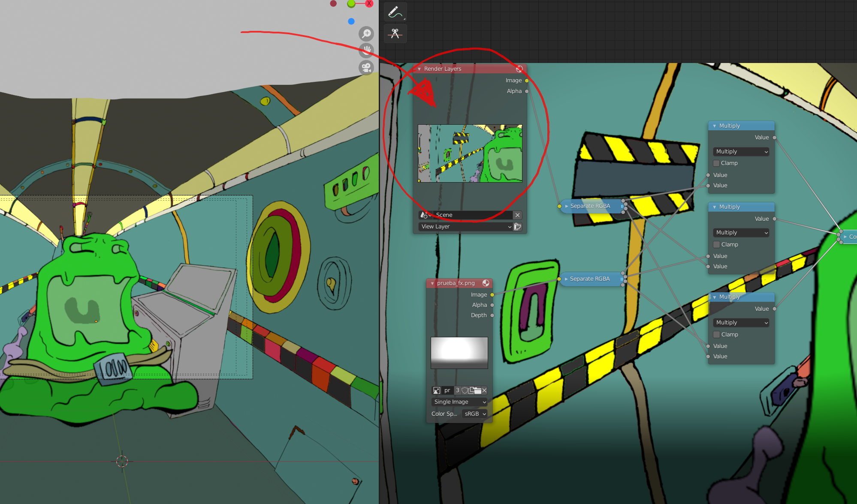Select the Annotate pencil tool
This screenshot has height=504, width=857.
(x=395, y=12)
